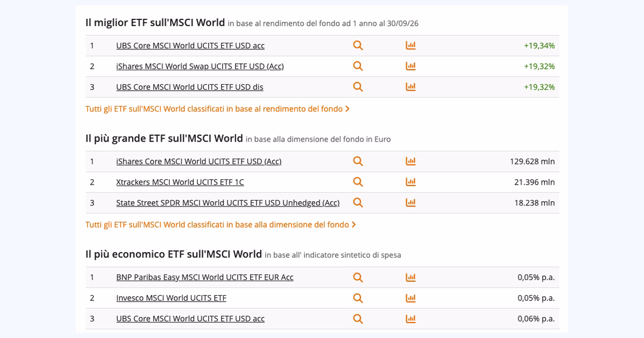This screenshot has height=338, width=644.
Task: Open UBS Core MSCI World USD acc link, 0,06% row
Action: (191, 319)
